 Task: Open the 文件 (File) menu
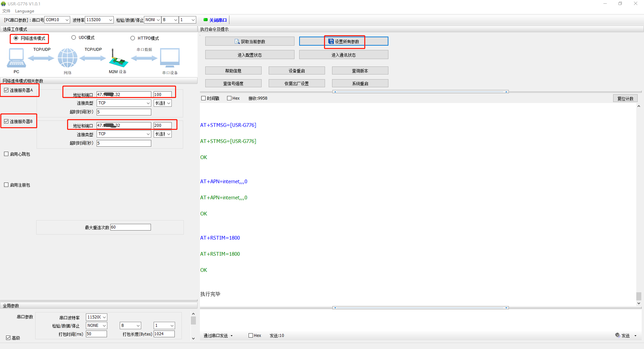[6, 11]
